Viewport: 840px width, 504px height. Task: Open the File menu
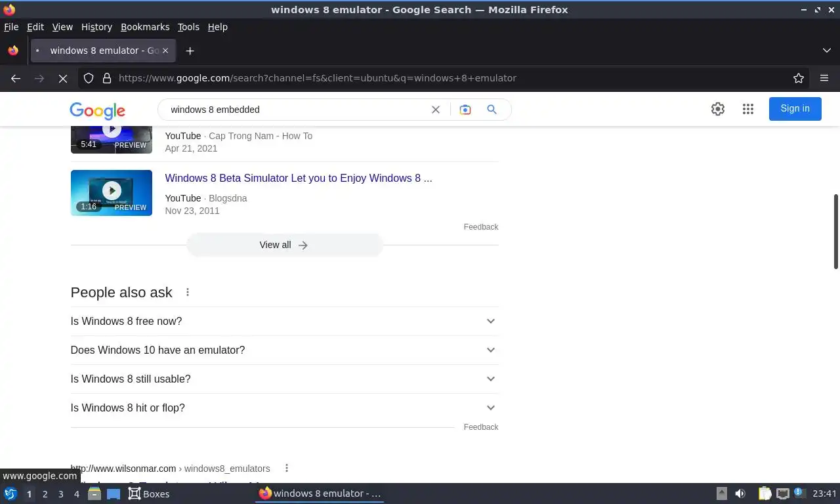pos(11,27)
